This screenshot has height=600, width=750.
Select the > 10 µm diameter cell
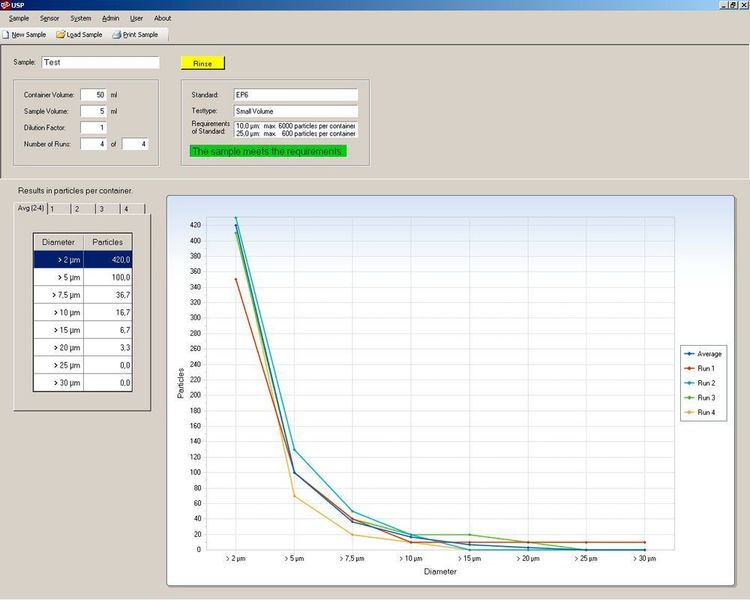pyautogui.click(x=58, y=312)
